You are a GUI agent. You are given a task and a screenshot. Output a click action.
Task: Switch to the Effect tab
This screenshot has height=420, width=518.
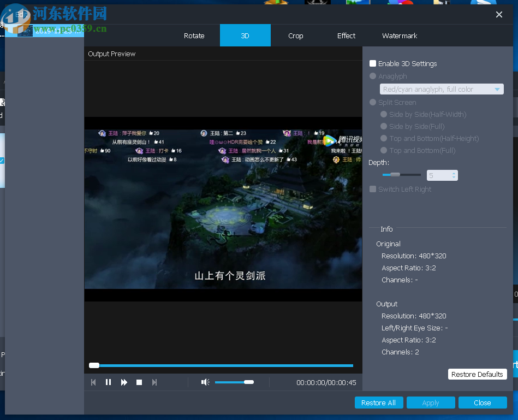click(346, 36)
